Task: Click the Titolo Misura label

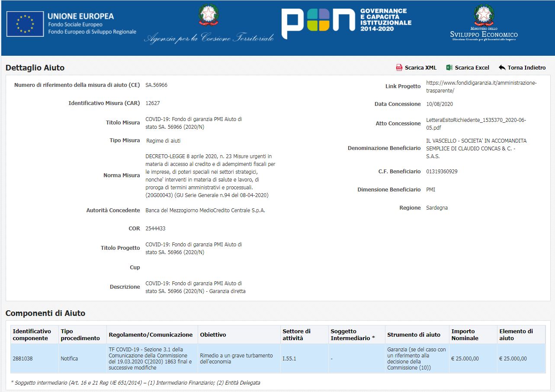Action: pyautogui.click(x=123, y=123)
